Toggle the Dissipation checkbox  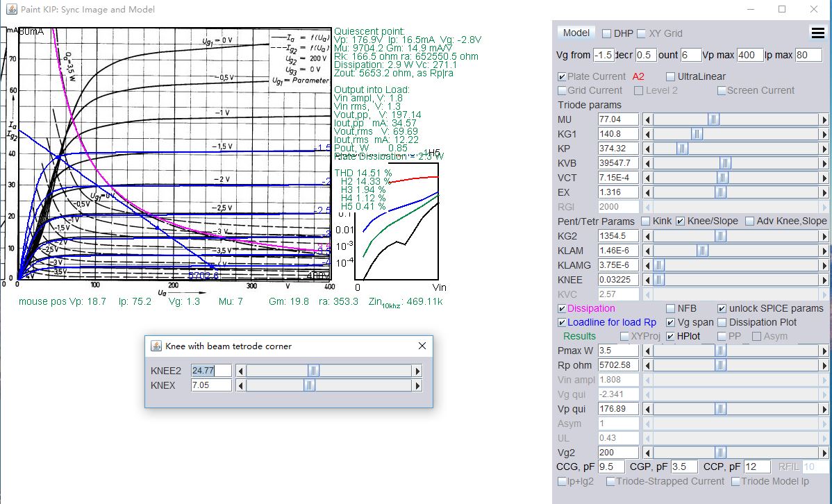[x=562, y=308]
